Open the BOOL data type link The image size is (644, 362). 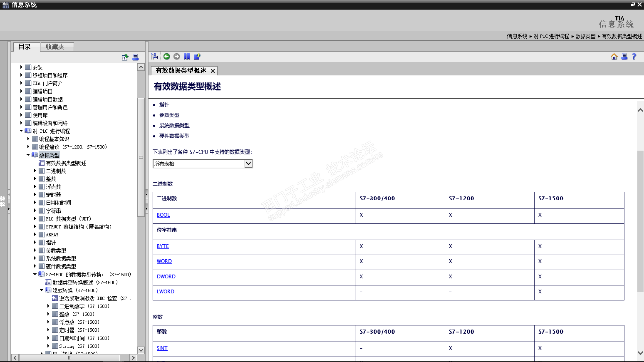tap(163, 215)
